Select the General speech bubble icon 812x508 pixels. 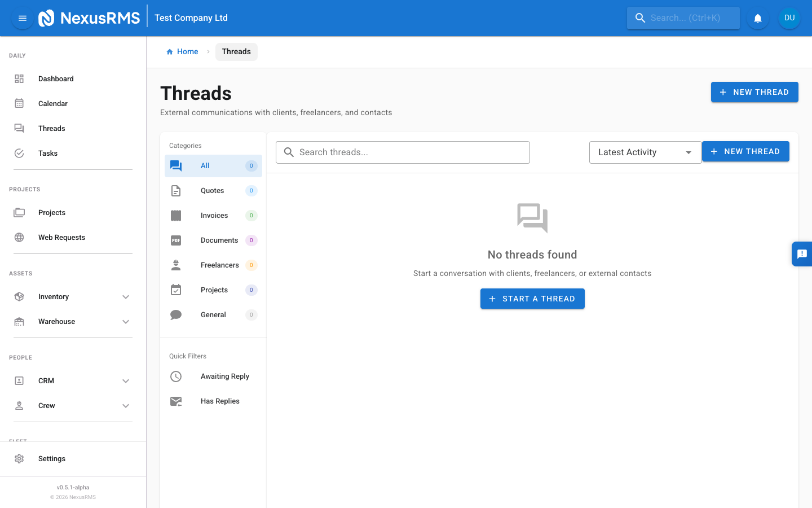(x=175, y=314)
